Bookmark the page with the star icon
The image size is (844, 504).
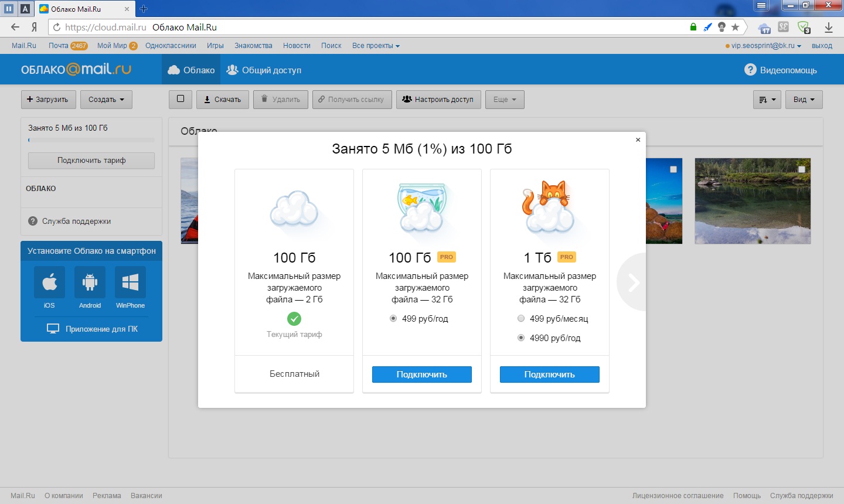[x=736, y=27]
